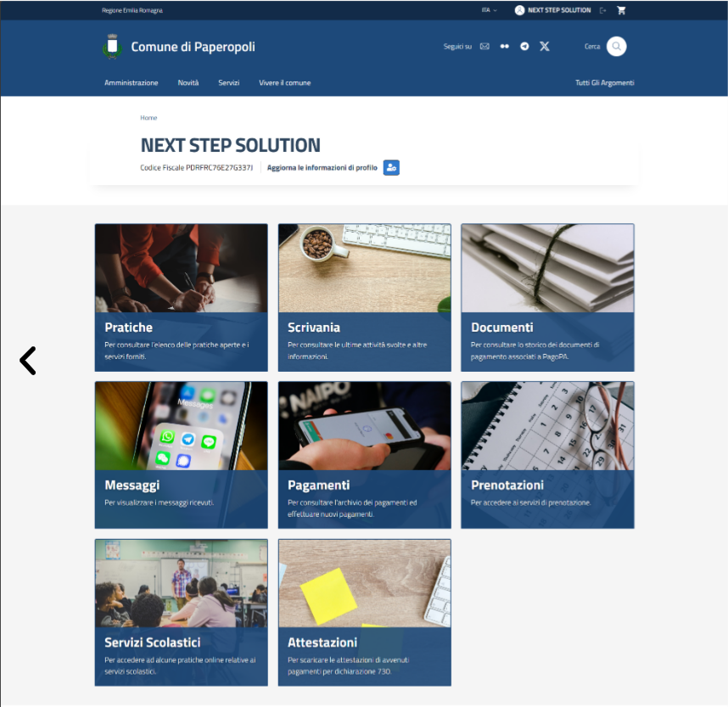728x707 pixels.
Task: Click the Regione Emilia Romagna link
Action: point(132,10)
